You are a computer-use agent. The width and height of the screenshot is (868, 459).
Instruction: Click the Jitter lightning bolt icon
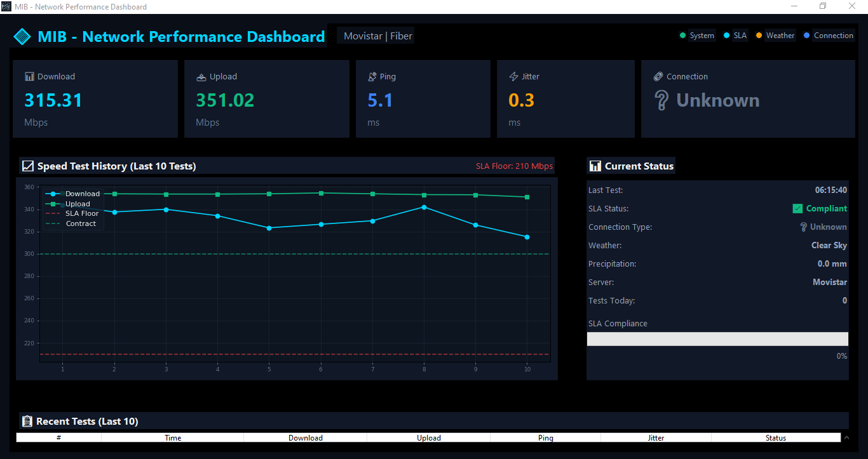513,77
